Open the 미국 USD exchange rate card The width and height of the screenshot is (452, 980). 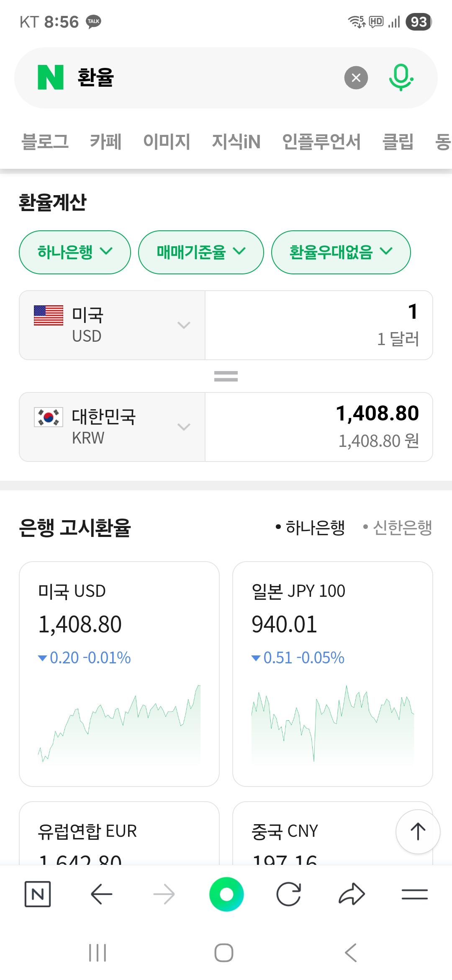119,673
